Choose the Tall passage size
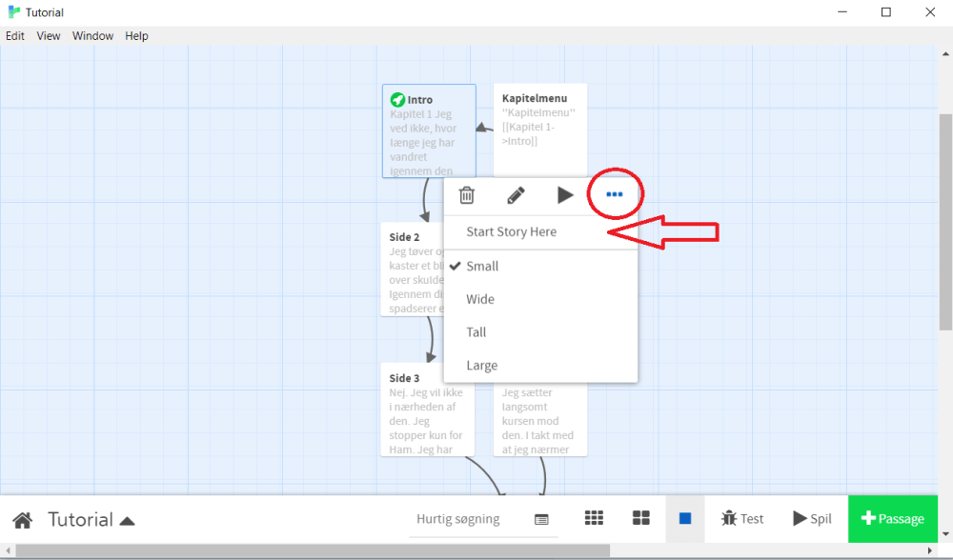This screenshot has width=953, height=560. 476,332
